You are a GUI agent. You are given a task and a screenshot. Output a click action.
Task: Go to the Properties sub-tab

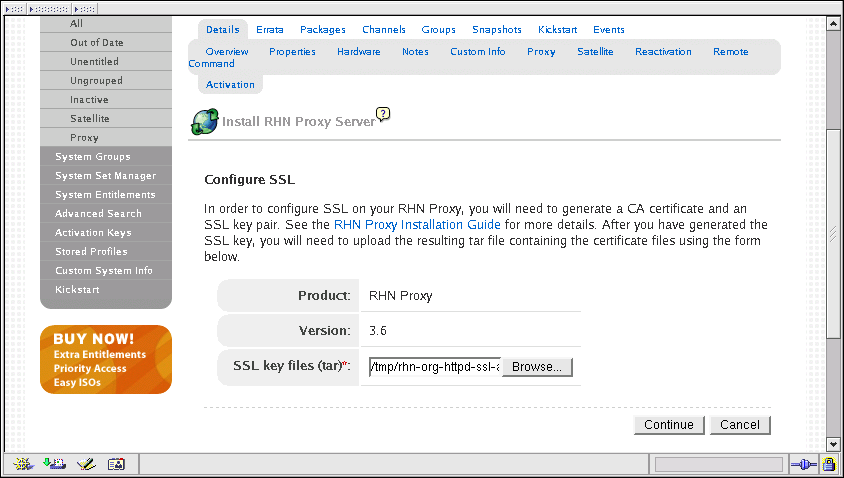click(292, 52)
